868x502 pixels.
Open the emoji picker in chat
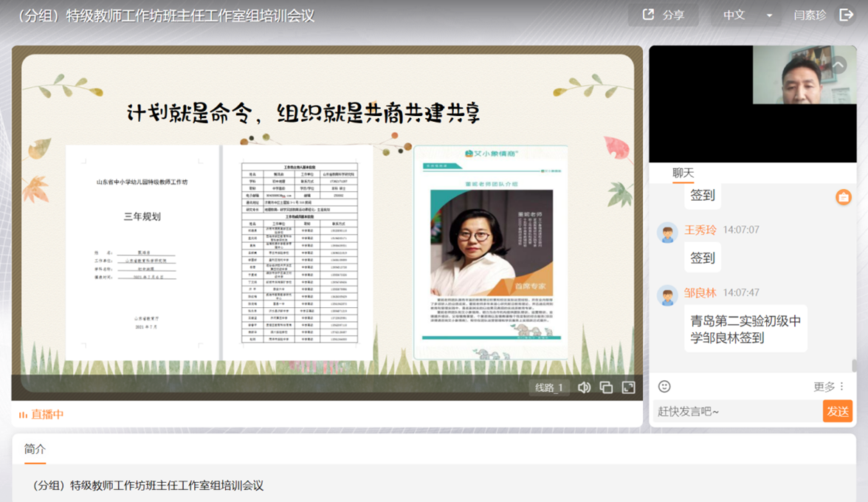pyautogui.click(x=664, y=386)
